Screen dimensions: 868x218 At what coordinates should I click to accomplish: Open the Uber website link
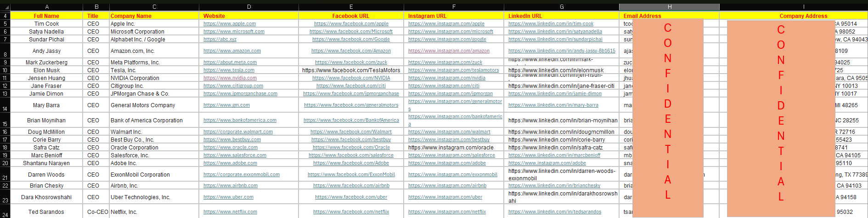pyautogui.click(x=228, y=197)
